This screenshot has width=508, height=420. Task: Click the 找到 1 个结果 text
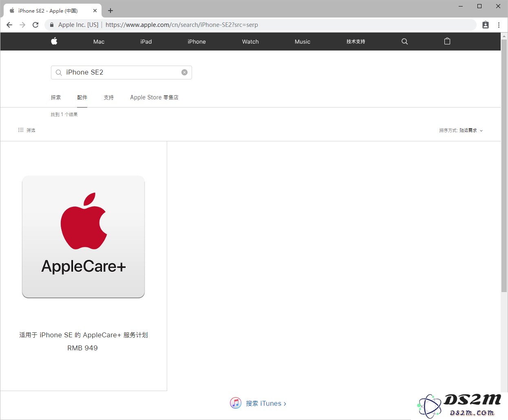[64, 114]
